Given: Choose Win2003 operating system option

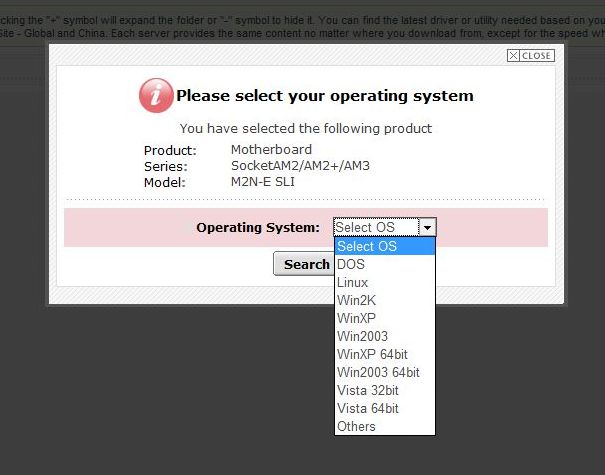Looking at the screenshot, I should click(x=385, y=336).
